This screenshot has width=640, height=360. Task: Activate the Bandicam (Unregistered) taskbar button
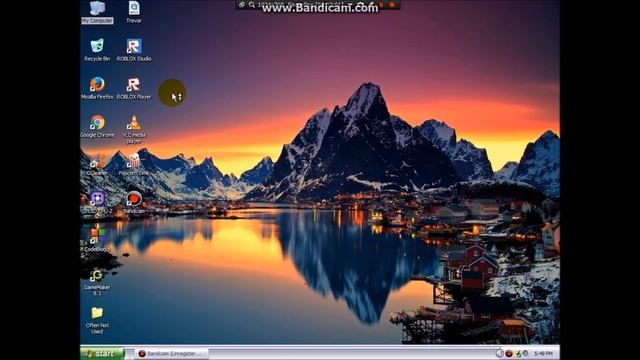172,353
